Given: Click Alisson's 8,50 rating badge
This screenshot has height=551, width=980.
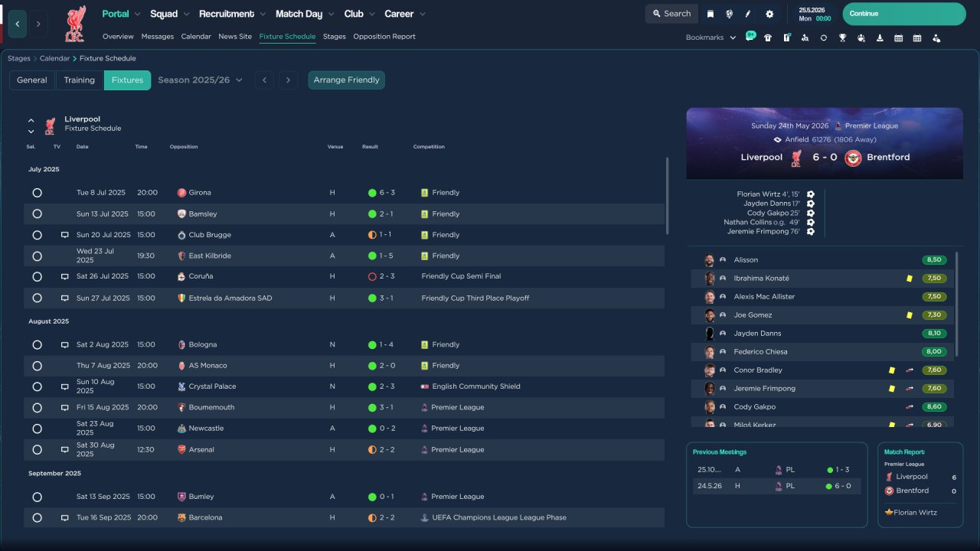Looking at the screenshot, I should click(934, 260).
